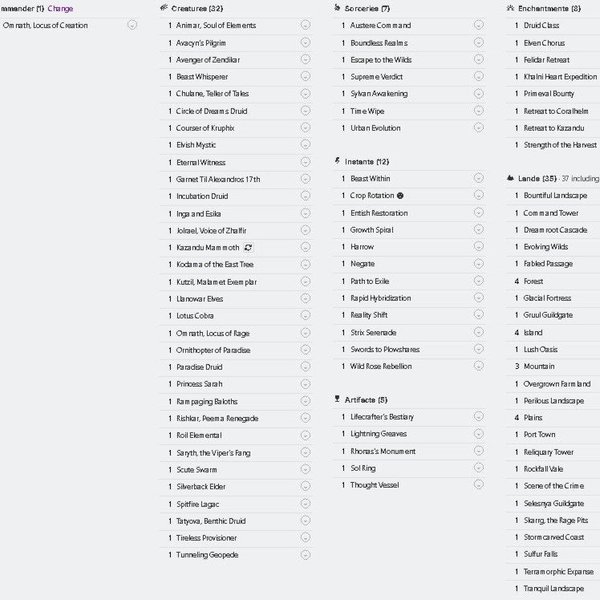Click the Artifacts category header icon
Screen dimensions: 600x600
pyautogui.click(x=337, y=399)
